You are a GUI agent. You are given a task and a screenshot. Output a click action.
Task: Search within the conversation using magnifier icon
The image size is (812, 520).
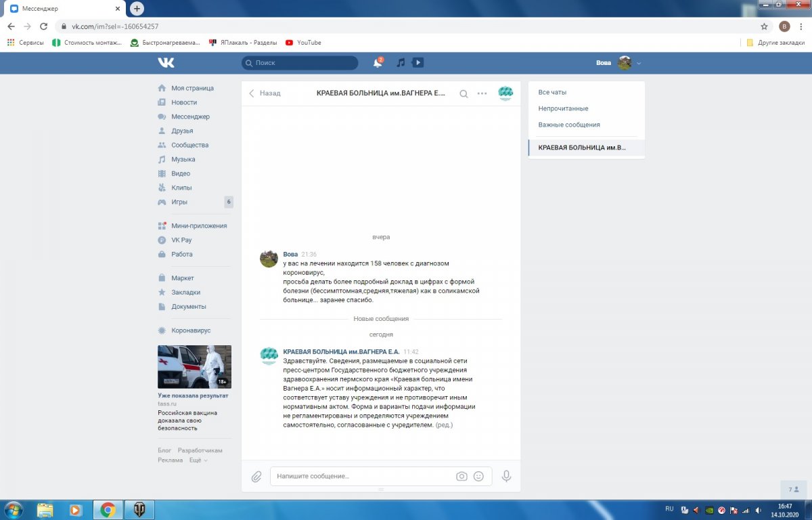click(464, 94)
